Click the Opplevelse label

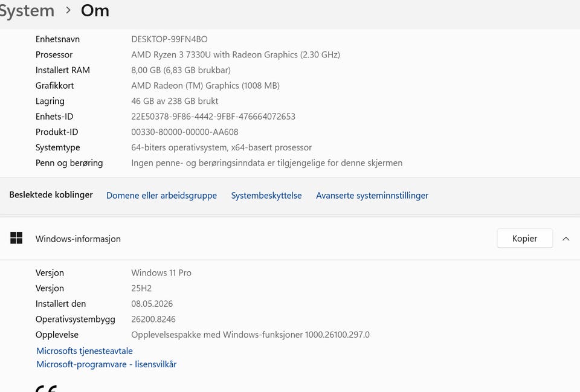click(57, 335)
